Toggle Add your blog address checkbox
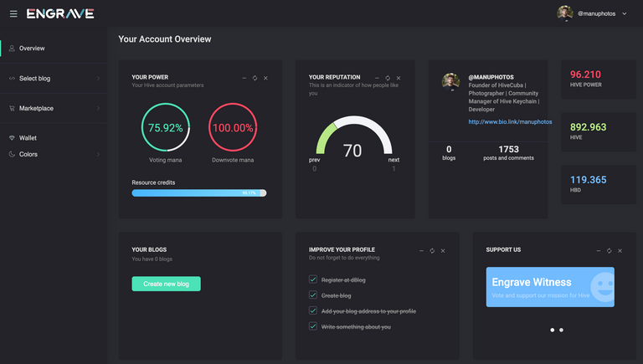Viewport: 643px width, 364px height. coord(313,310)
